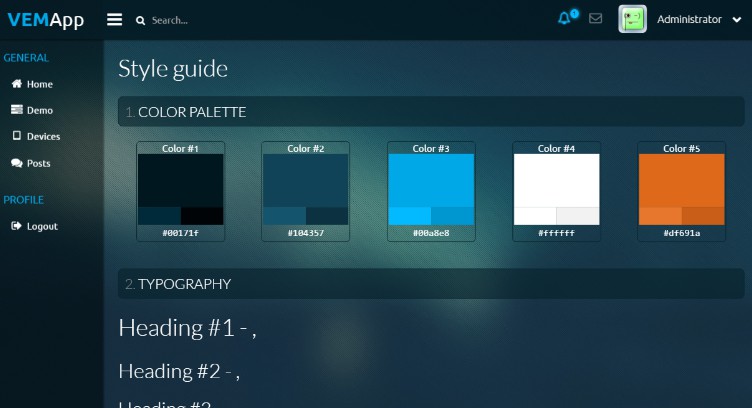Click the Devices tablet icon
Screen dimensions: 752x408
(17, 136)
